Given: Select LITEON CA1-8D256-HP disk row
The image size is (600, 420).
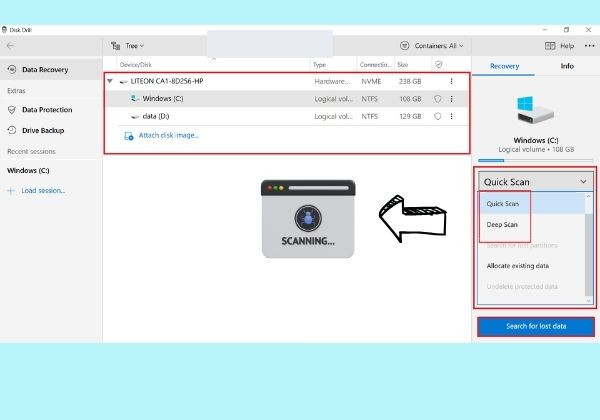Looking at the screenshot, I should [x=287, y=81].
